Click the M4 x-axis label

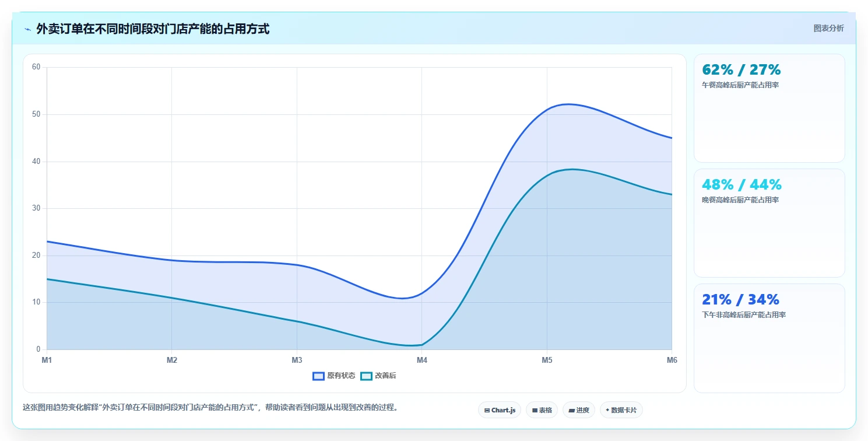click(422, 360)
